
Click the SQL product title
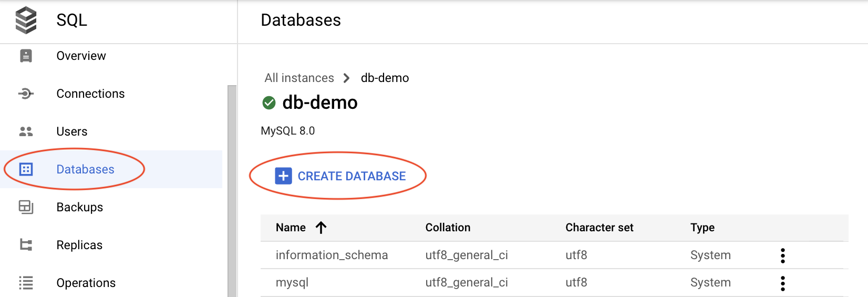point(72,20)
